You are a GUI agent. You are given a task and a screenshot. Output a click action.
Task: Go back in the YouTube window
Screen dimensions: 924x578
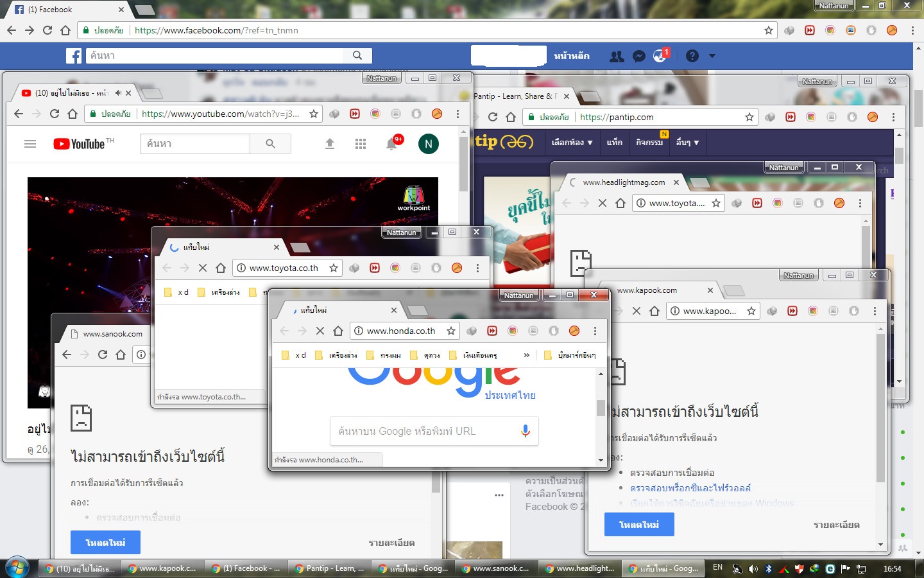[x=19, y=114]
